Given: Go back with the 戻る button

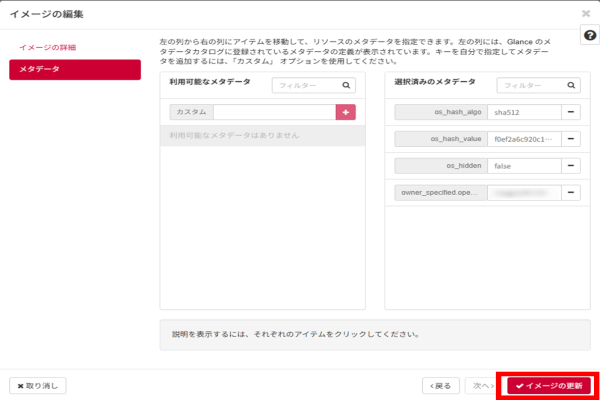Looking at the screenshot, I should [442, 385].
